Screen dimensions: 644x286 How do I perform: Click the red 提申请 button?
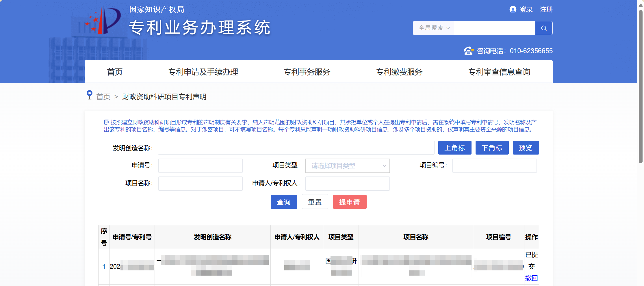pyautogui.click(x=350, y=202)
